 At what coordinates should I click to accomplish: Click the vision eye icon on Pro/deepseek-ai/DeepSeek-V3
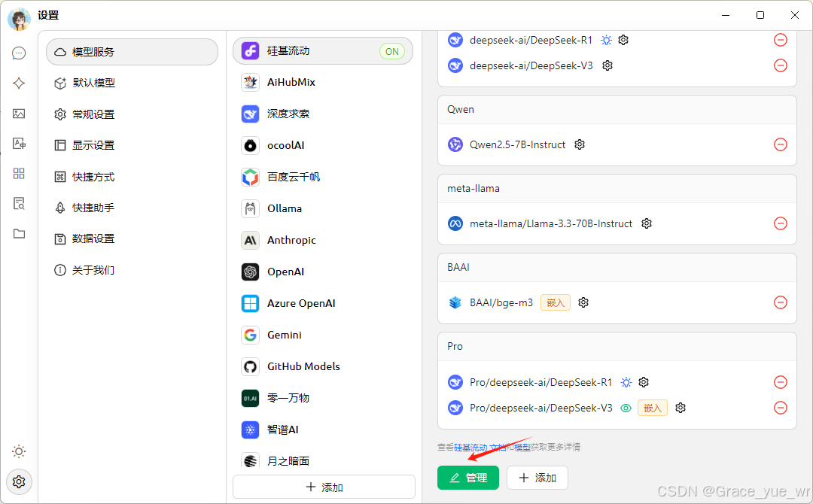[626, 408]
